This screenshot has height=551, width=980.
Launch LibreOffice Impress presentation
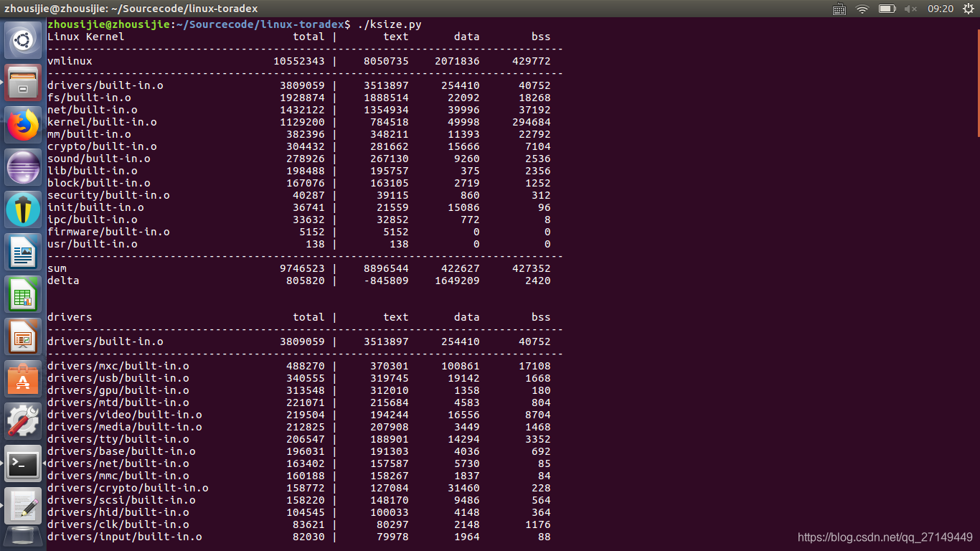coord(24,336)
